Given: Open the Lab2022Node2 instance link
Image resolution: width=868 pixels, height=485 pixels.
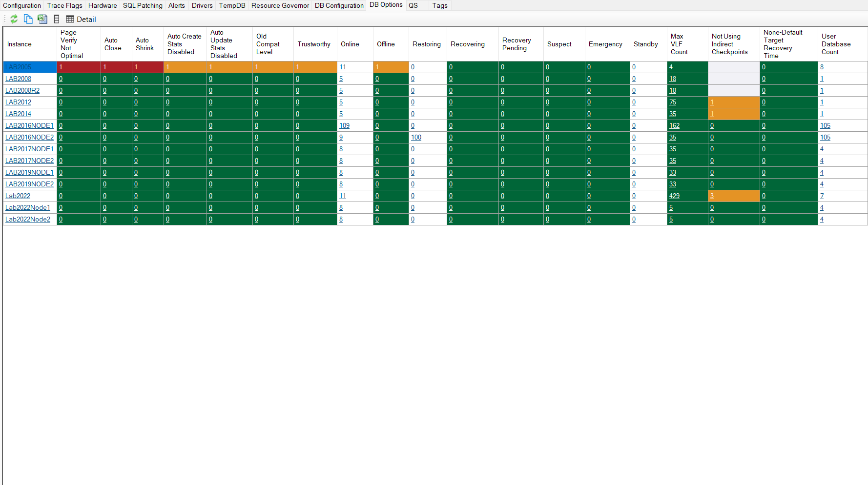Looking at the screenshot, I should (x=28, y=220).
